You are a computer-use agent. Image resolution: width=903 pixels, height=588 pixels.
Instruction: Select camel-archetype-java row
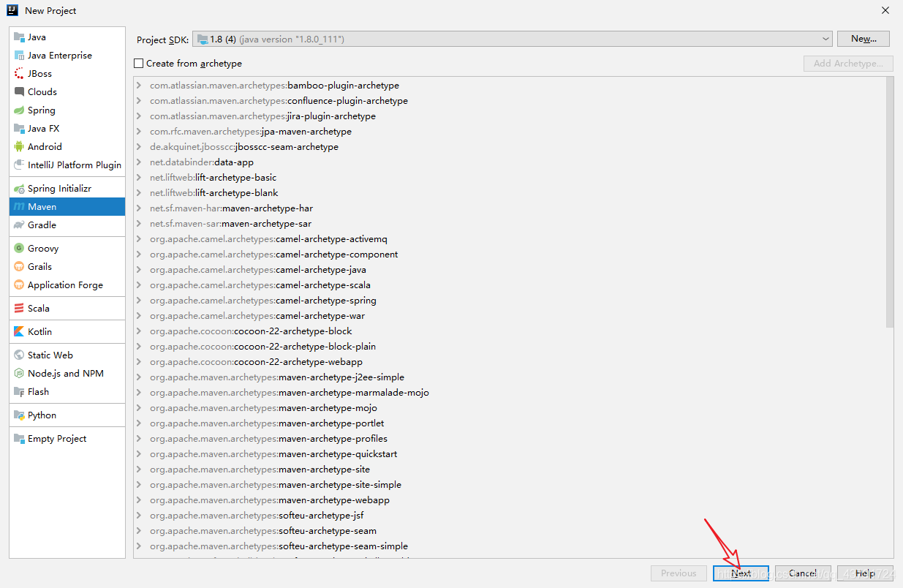click(x=509, y=270)
